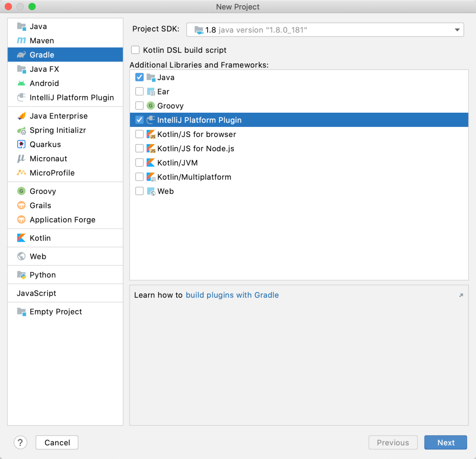The width and height of the screenshot is (476, 459).
Task: Select the 'Kotlin/JS for Node.js' text
Action: 196,148
